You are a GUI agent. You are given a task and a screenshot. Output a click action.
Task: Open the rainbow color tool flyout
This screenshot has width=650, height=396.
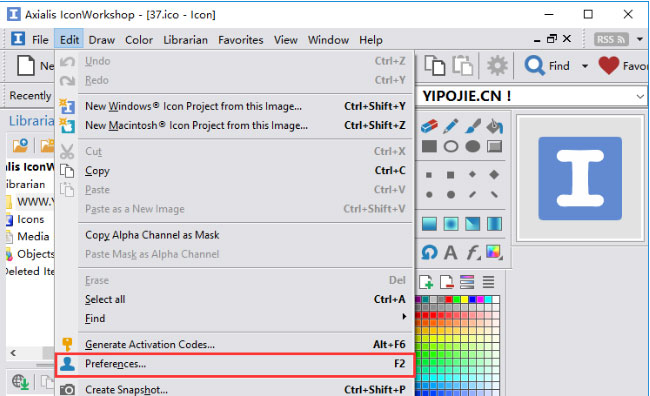494,252
